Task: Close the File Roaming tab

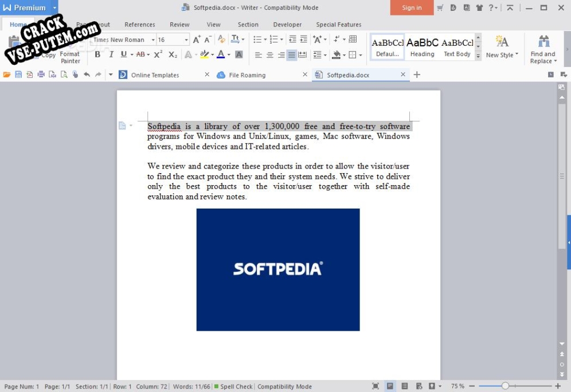Action: (x=305, y=75)
